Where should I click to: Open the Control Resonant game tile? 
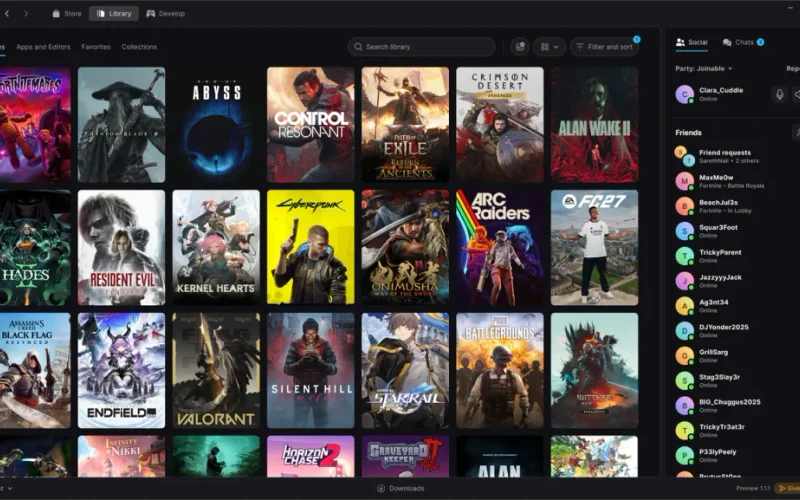[x=311, y=125]
